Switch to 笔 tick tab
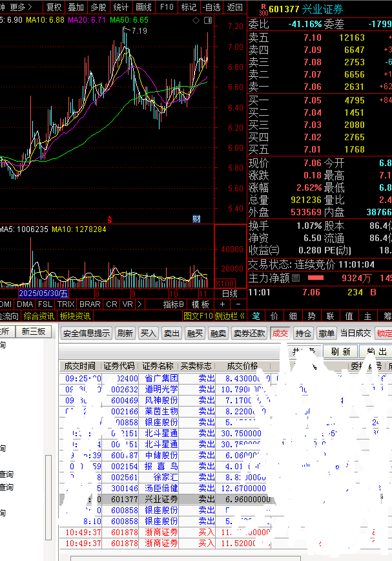 click(x=256, y=316)
